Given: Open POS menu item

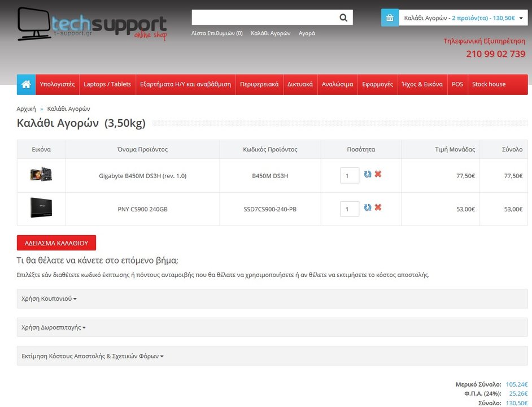Looking at the screenshot, I should 457,84.
